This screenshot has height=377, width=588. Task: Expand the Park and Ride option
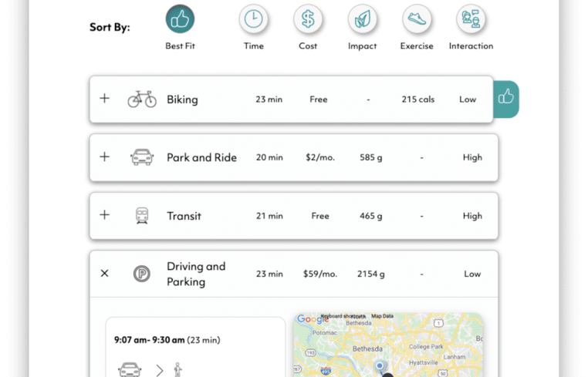(105, 157)
